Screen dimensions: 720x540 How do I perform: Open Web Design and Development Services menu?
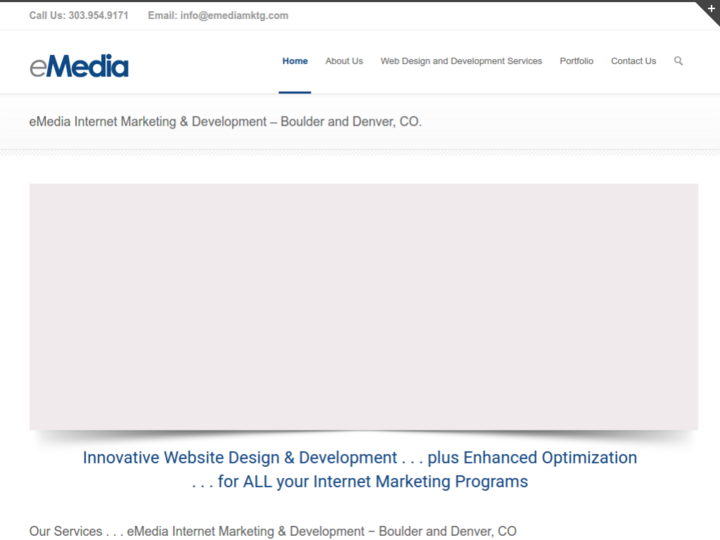click(x=461, y=61)
